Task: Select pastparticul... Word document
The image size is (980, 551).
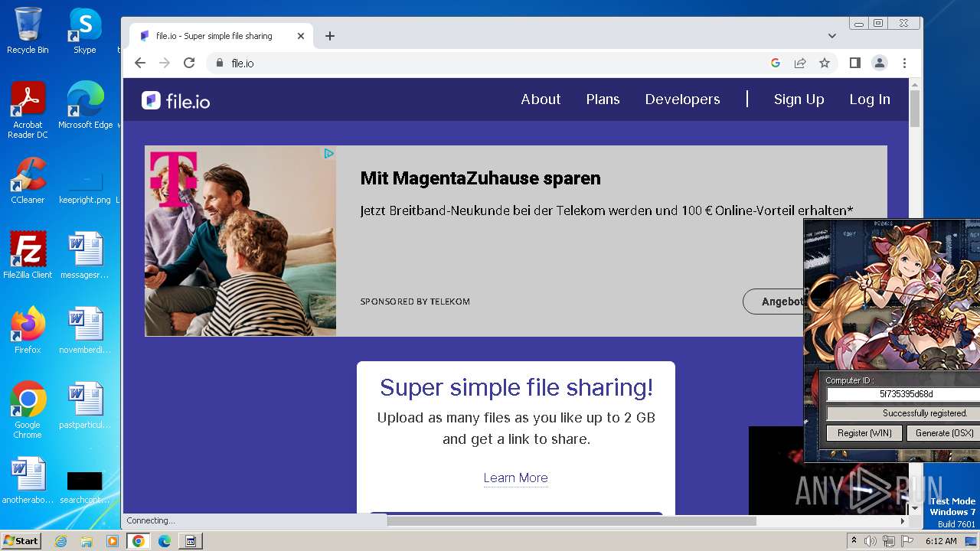Action: [85, 406]
